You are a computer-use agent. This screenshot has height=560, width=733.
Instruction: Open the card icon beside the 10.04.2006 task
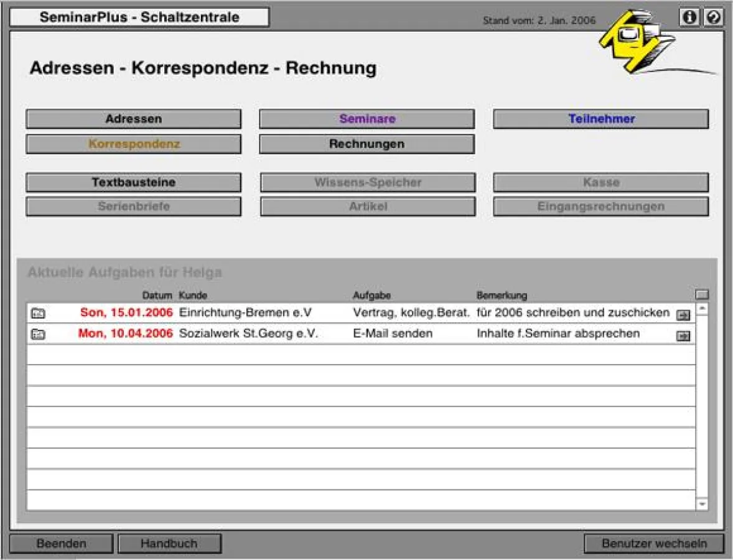tap(38, 334)
